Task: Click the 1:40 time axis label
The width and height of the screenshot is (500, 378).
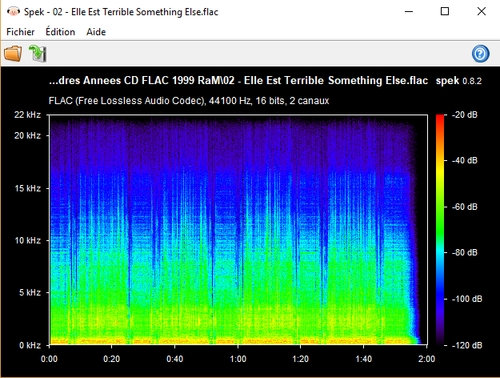Action: point(363,359)
